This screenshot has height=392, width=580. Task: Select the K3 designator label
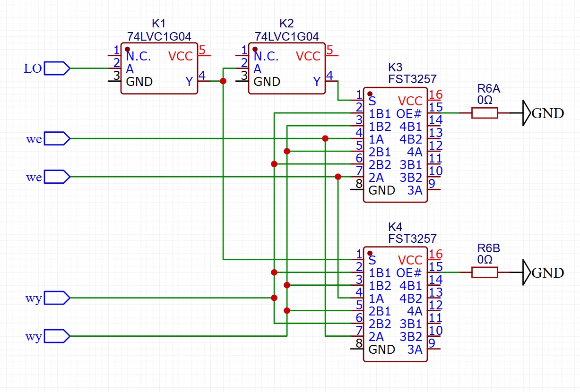(x=395, y=67)
